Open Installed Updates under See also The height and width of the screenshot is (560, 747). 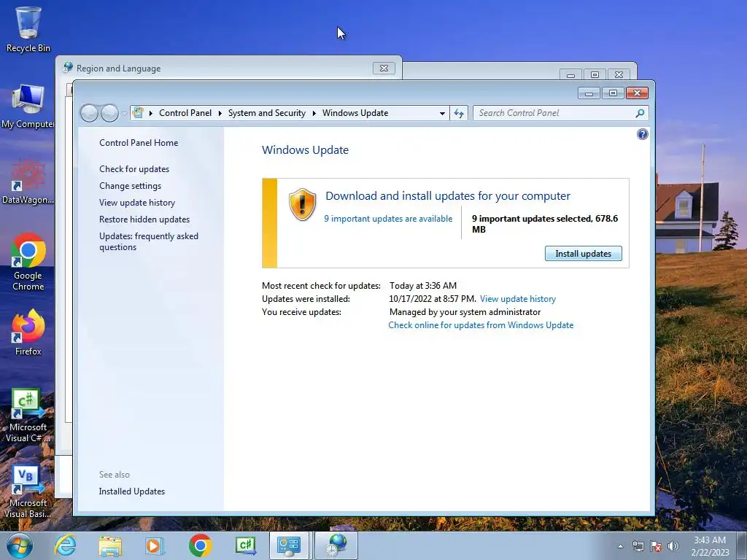click(x=132, y=491)
